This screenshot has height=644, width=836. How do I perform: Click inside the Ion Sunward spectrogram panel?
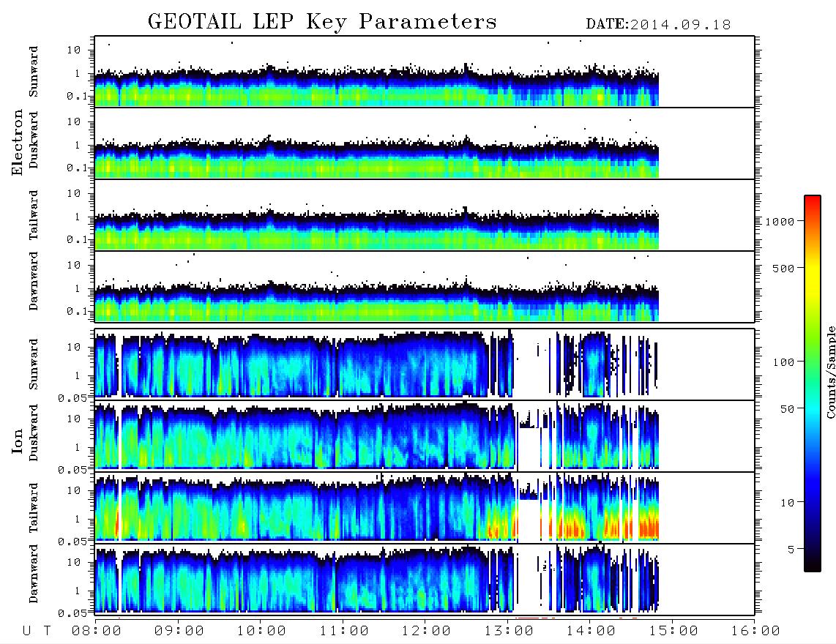[x=425, y=364]
